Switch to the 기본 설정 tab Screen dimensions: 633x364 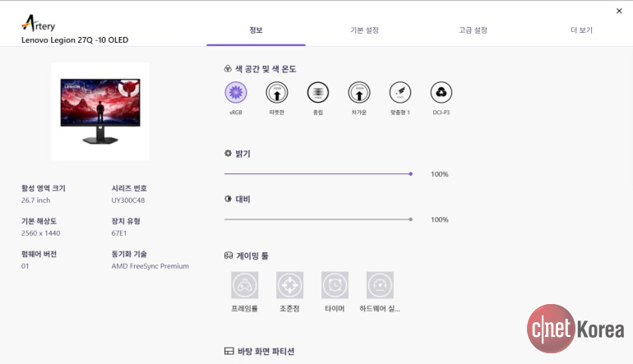coord(364,30)
